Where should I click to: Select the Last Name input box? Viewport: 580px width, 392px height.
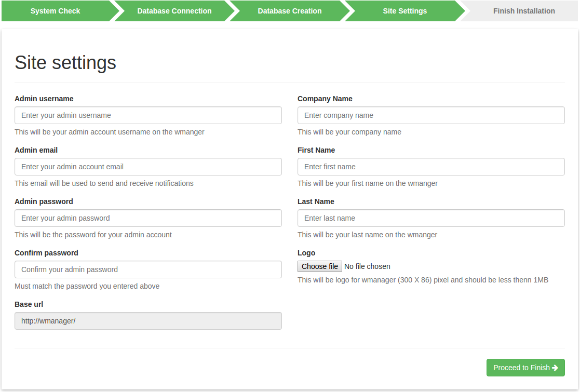[431, 218]
